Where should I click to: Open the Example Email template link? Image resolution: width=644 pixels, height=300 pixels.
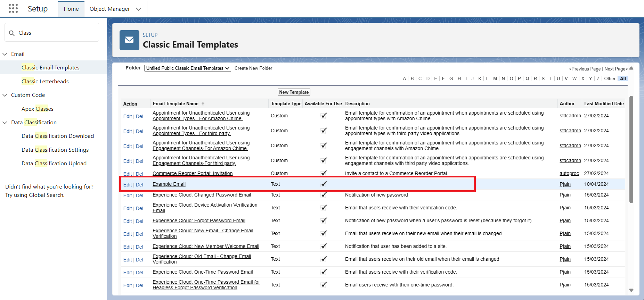[x=169, y=184]
